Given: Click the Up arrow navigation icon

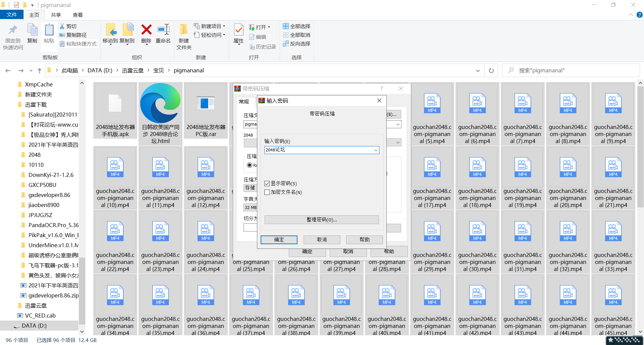Looking at the screenshot, I should [x=40, y=71].
